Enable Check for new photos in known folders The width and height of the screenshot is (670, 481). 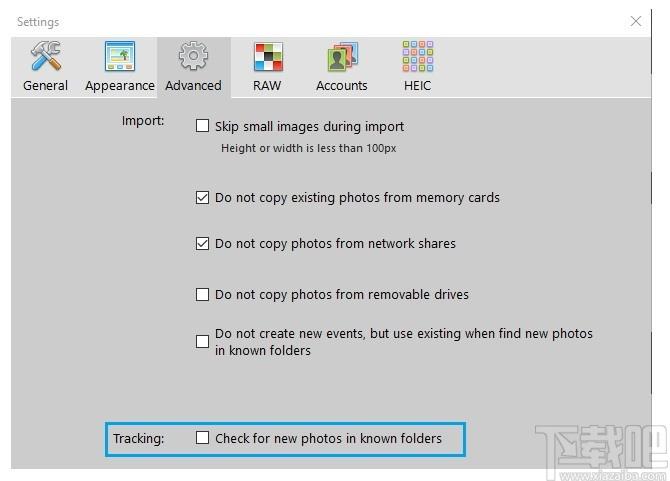pos(203,438)
